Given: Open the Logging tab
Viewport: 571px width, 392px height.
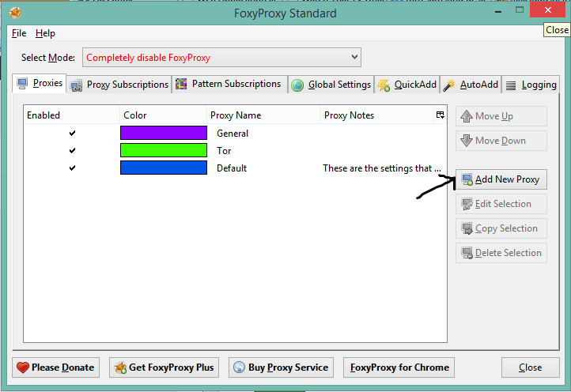Looking at the screenshot, I should point(531,85).
